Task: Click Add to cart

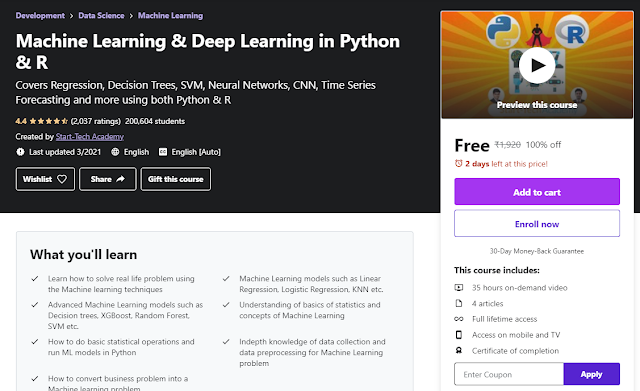Action: click(537, 192)
